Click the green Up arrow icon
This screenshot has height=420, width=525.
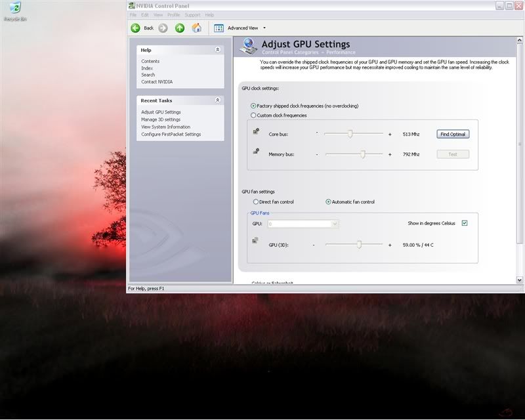click(x=180, y=28)
